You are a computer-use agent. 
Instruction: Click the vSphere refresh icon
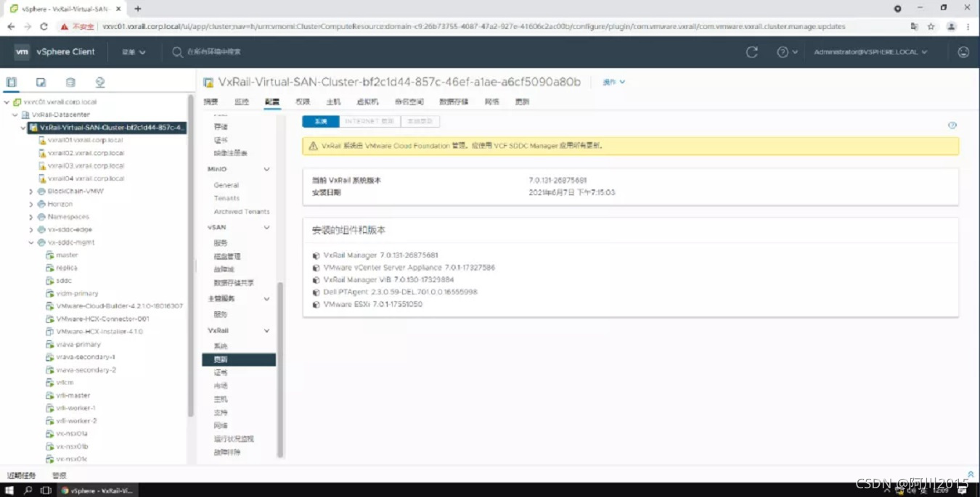point(752,52)
